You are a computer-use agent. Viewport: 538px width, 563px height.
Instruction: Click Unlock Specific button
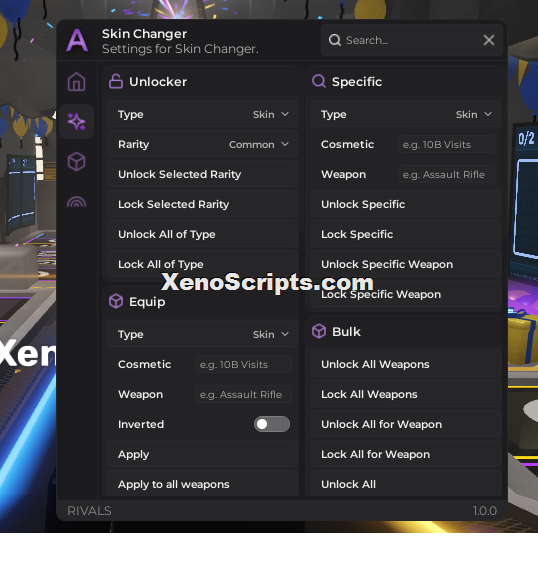[x=405, y=204]
